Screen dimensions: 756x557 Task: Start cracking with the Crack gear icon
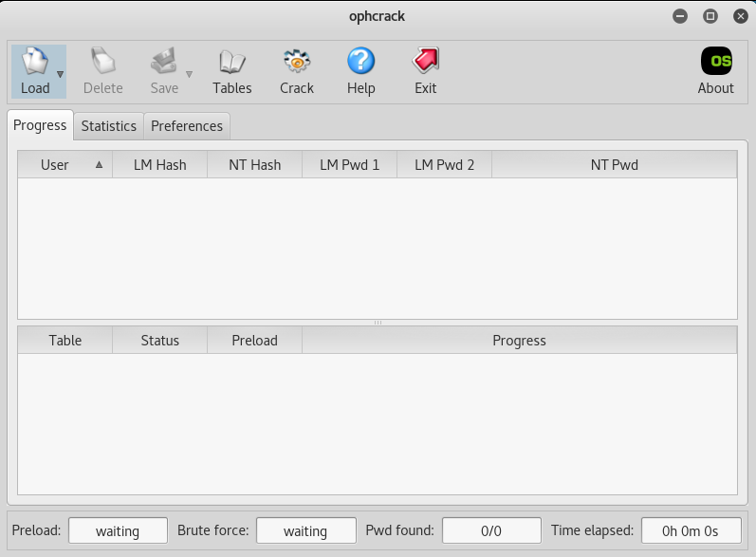[297, 62]
